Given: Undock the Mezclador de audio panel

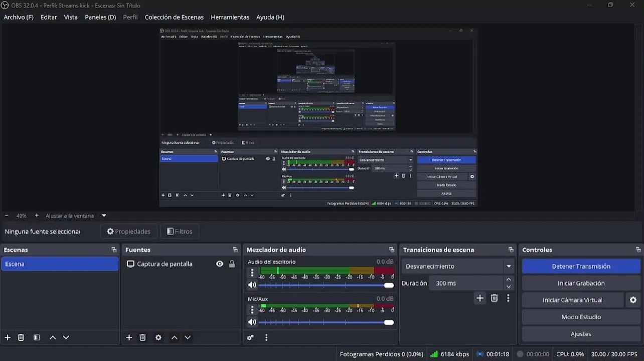Looking at the screenshot, I should [x=392, y=250].
